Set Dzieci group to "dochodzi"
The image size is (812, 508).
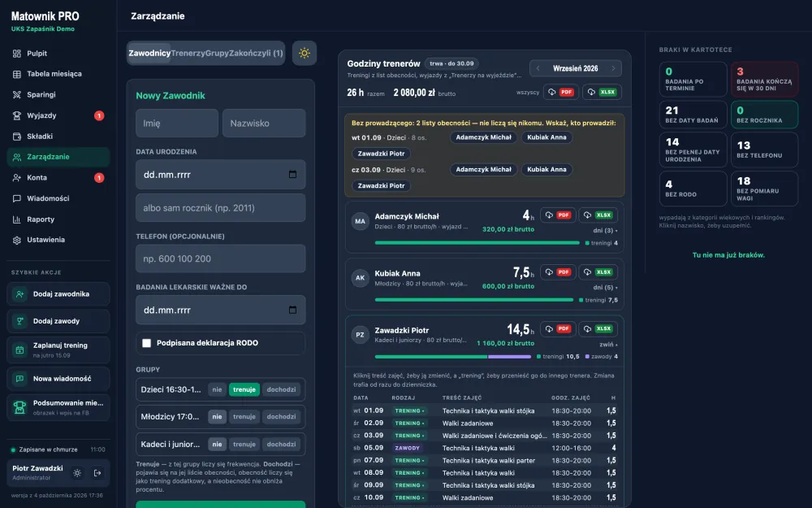pyautogui.click(x=281, y=390)
